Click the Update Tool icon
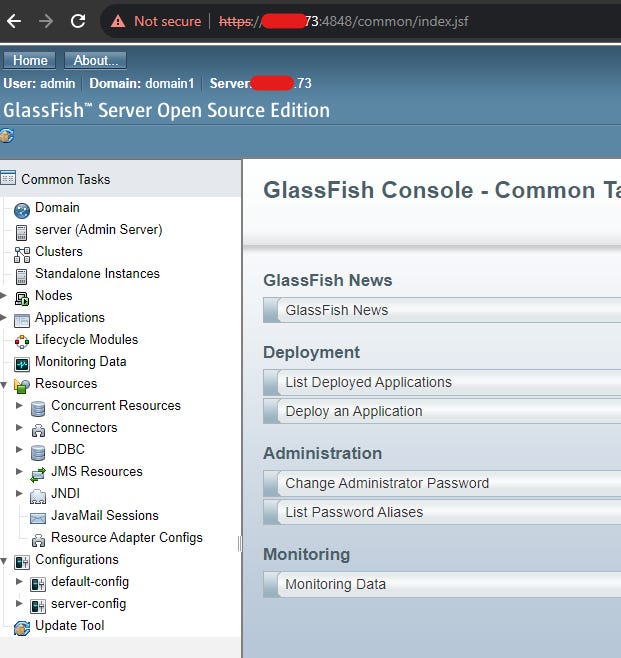This screenshot has height=658, width=621. [x=22, y=628]
